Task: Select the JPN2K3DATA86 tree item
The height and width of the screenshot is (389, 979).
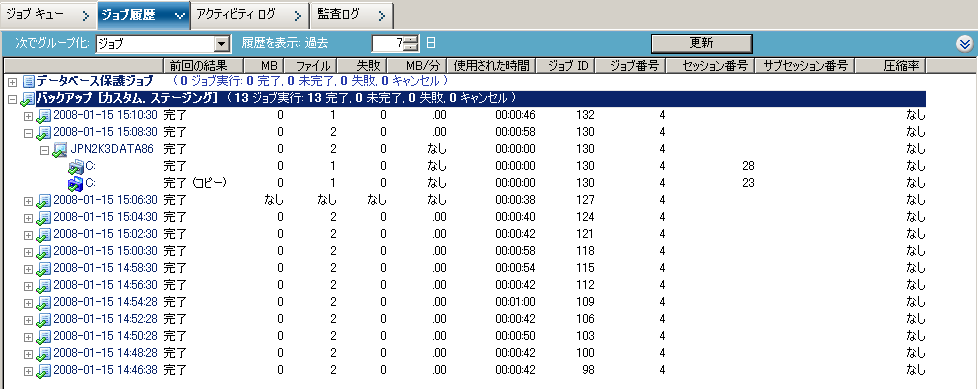Action: [x=112, y=149]
